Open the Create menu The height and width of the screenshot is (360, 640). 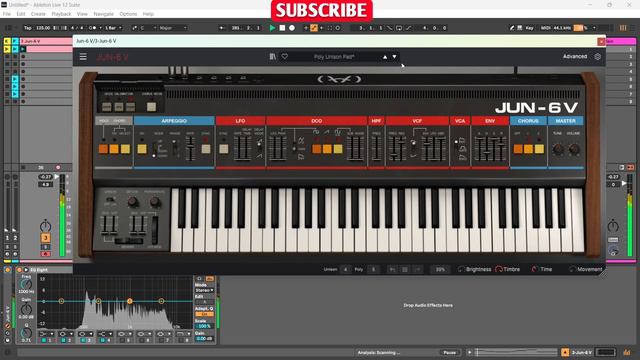pos(38,14)
